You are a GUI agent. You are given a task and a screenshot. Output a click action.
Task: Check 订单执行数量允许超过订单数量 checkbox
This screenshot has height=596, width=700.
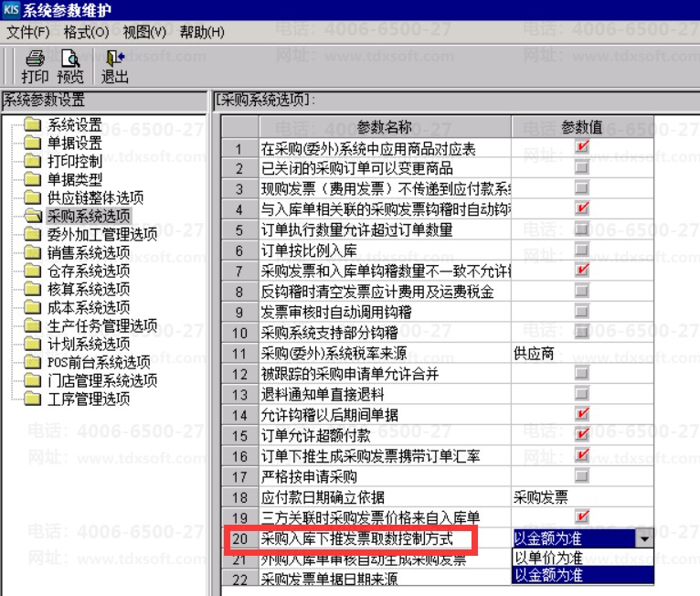coord(582,229)
